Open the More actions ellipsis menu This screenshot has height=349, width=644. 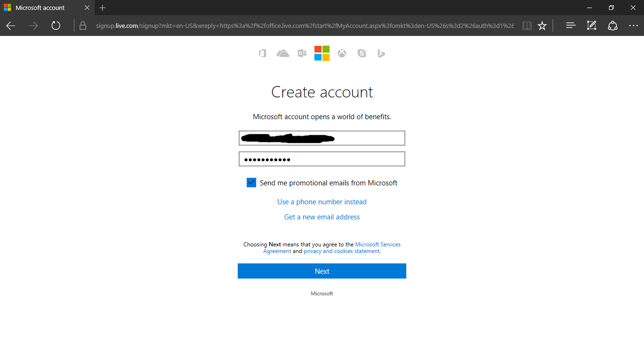click(x=634, y=26)
